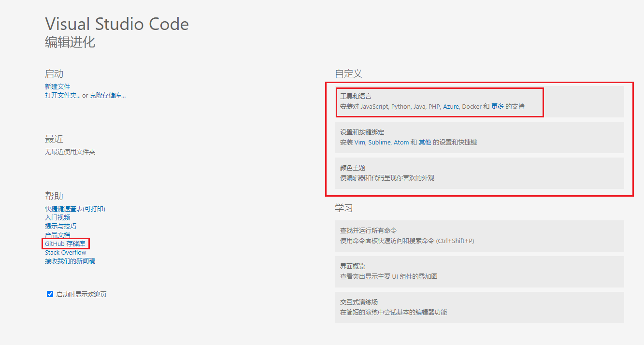
Task: Open the 打开文件夹... link
Action: [63, 95]
